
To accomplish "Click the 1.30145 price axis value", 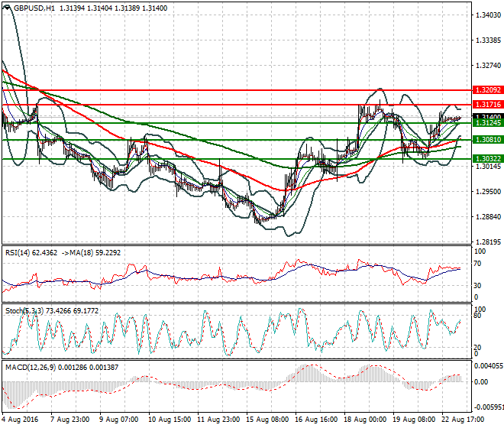I will click(488, 166).
